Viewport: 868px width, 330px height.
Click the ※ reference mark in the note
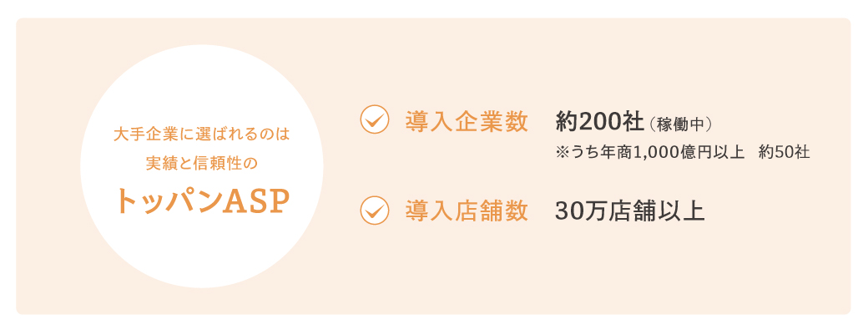[x=562, y=153]
